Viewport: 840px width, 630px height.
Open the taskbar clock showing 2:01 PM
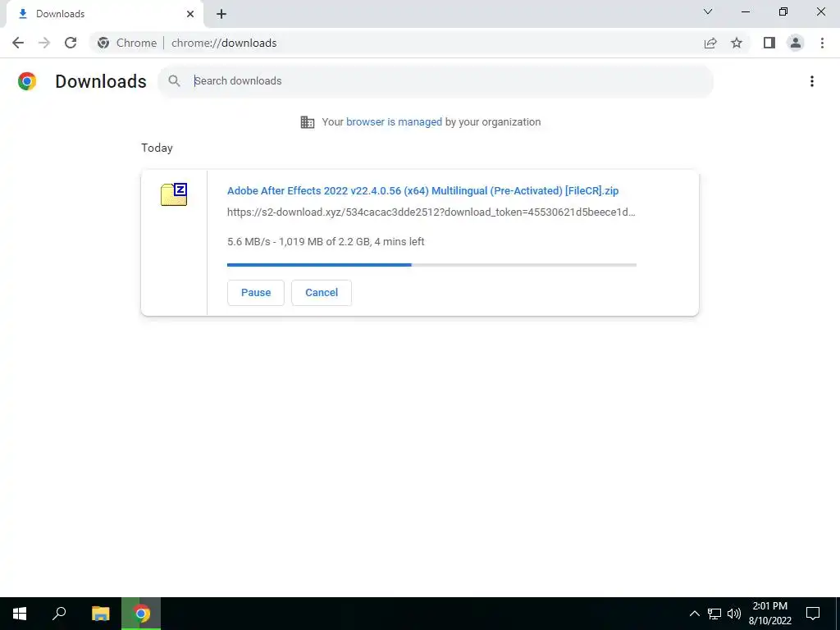pyautogui.click(x=769, y=614)
